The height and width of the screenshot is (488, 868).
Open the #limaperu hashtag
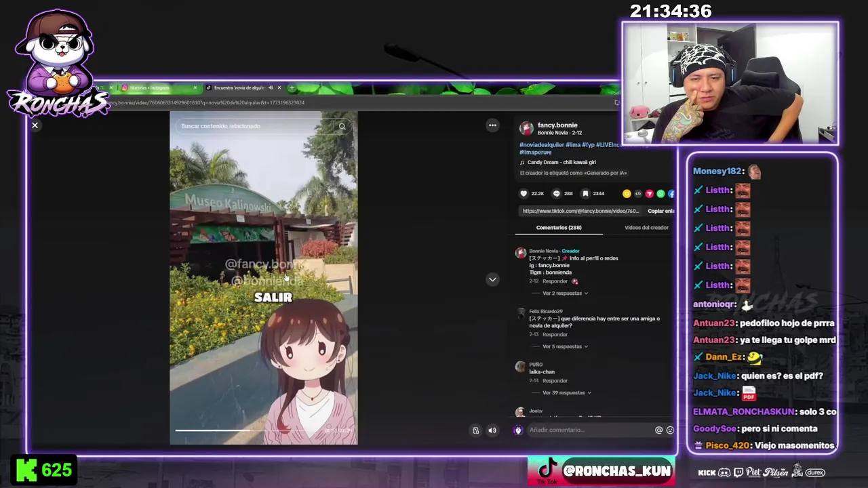[x=536, y=152]
